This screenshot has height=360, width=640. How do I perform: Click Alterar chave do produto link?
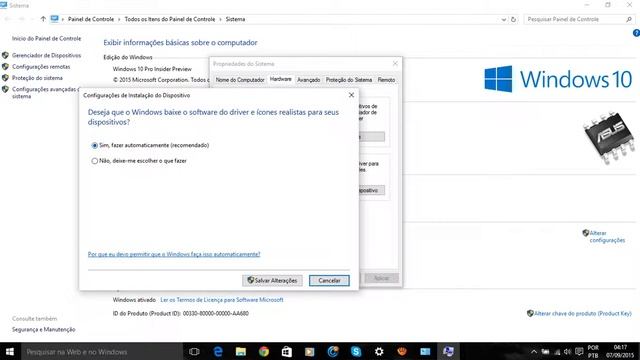point(582,313)
